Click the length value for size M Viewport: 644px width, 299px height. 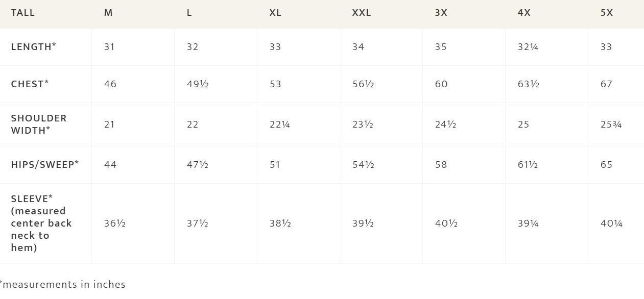click(x=109, y=47)
